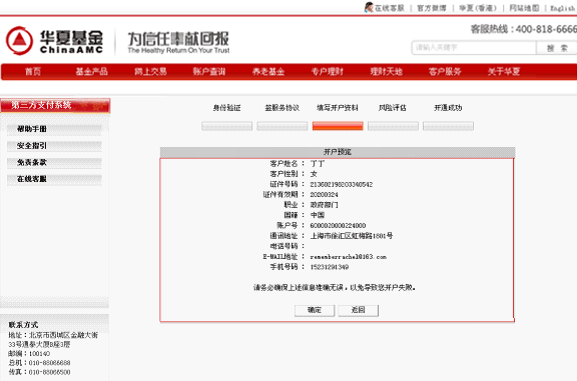Click the hotline number 400-818-6666
The height and width of the screenshot is (381, 577).
(546, 29)
